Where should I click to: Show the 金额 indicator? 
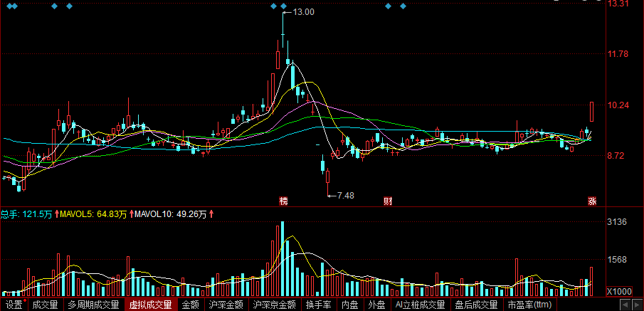click(x=191, y=305)
